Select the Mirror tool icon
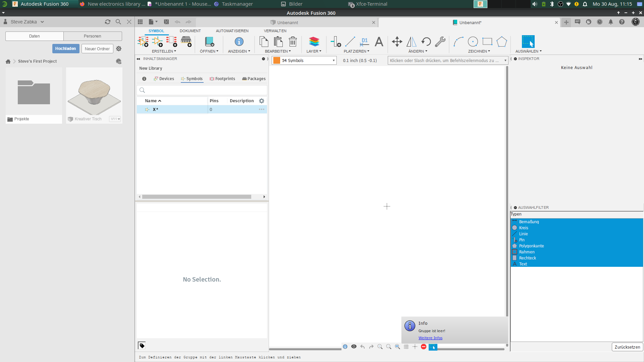This screenshot has width=644, height=362. (412, 42)
